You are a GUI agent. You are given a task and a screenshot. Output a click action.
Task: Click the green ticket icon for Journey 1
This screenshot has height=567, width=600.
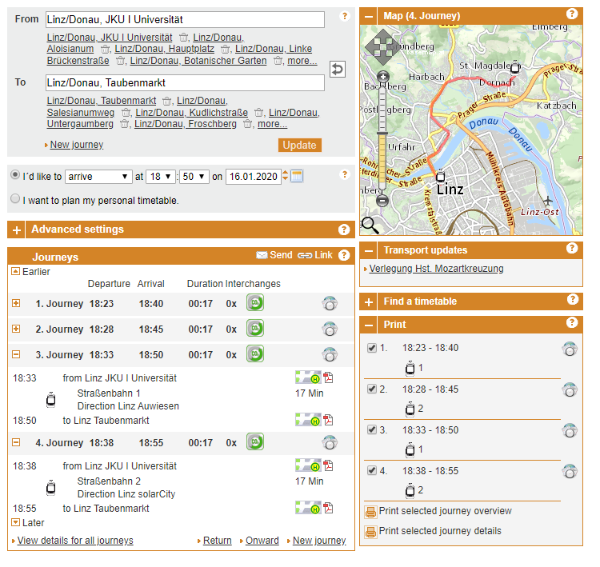coord(255,302)
